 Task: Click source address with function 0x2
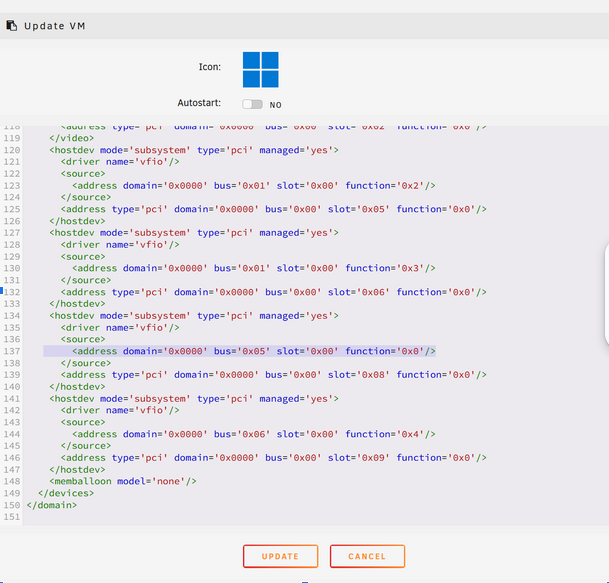pyautogui.click(x=253, y=185)
